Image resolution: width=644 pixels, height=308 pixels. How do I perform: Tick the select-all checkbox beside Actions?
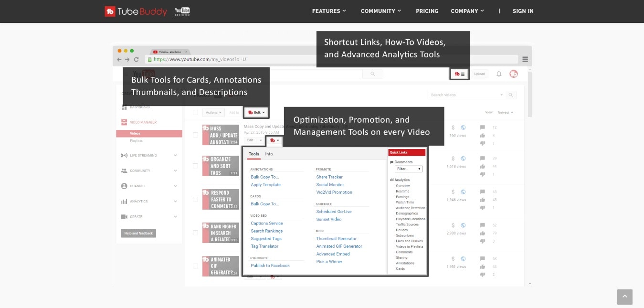(195, 113)
